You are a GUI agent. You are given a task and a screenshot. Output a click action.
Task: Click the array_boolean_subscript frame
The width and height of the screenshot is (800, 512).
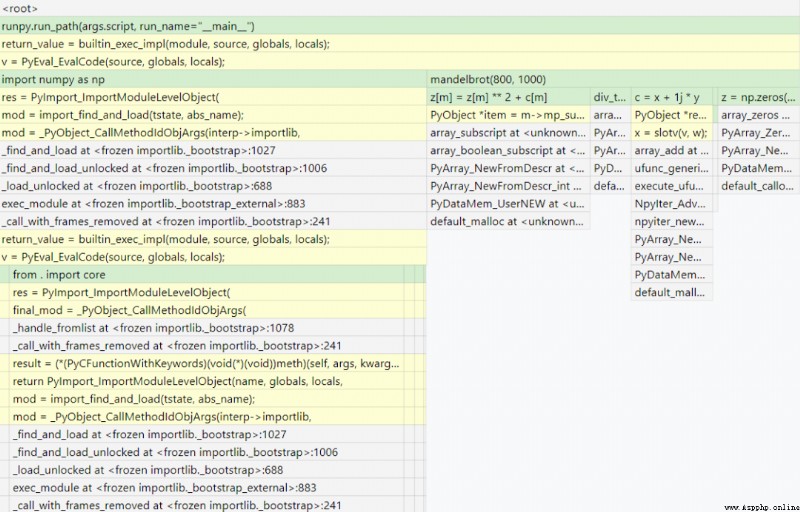508,150
